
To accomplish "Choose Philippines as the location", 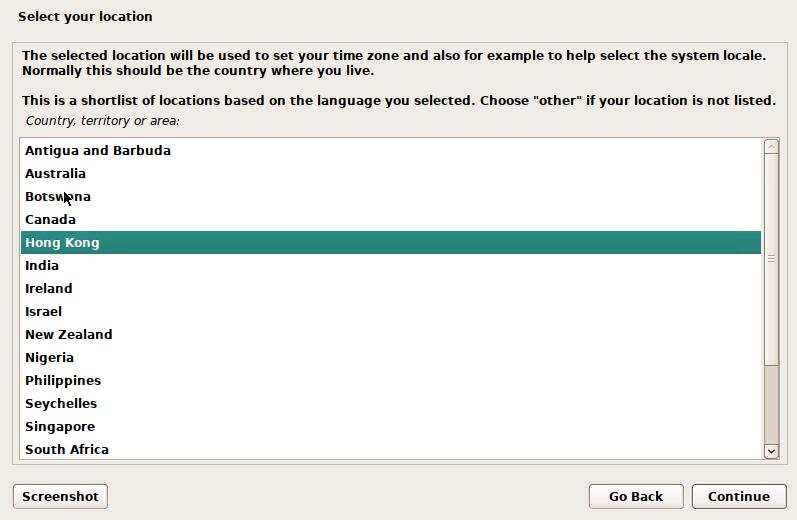I will [63, 381].
